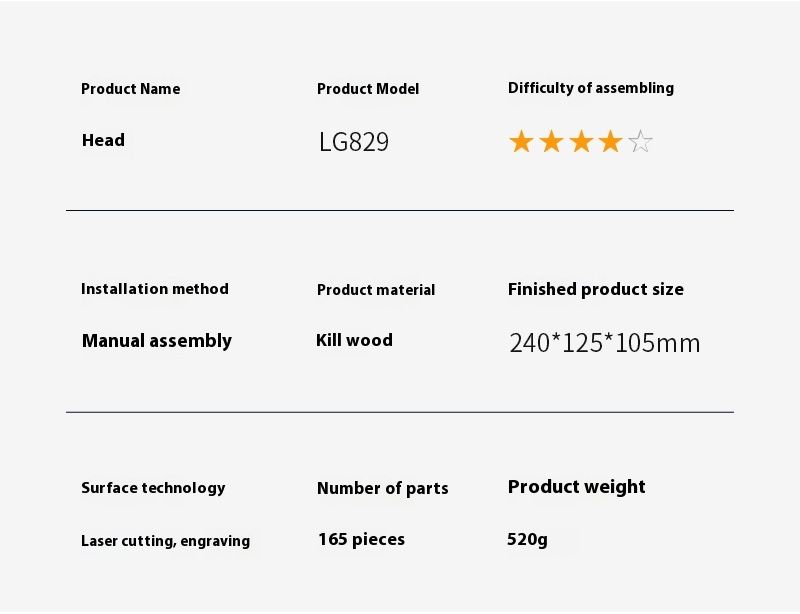The width and height of the screenshot is (800, 614).
Task: Click the "165 pieces" parts count
Action: pos(362,540)
